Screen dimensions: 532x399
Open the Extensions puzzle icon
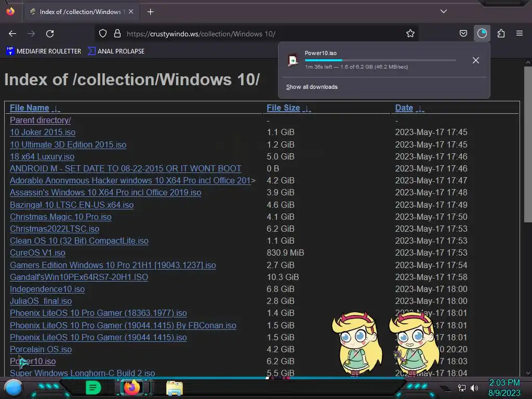[x=501, y=33]
